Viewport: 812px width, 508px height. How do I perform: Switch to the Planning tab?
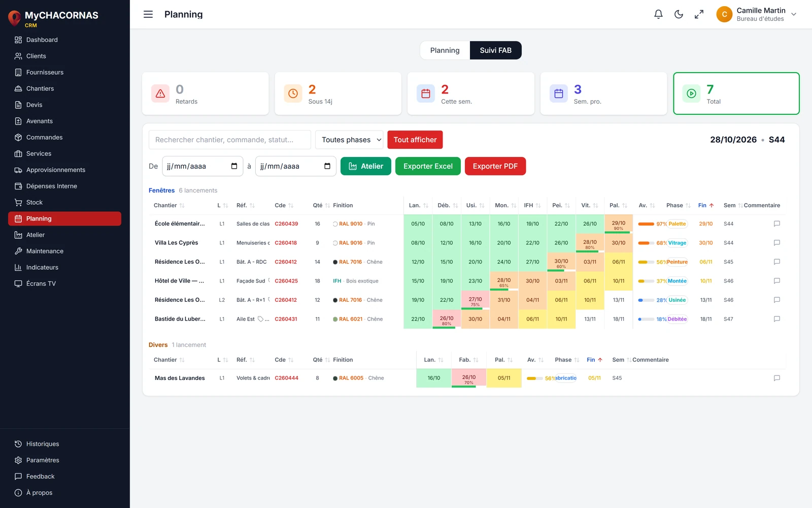tap(445, 50)
